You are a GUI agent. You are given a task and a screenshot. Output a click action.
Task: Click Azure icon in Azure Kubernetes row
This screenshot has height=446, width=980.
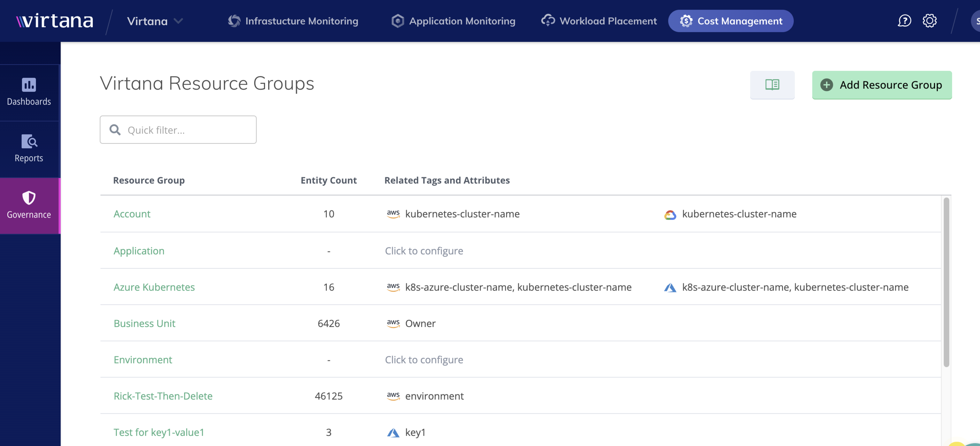click(x=670, y=287)
